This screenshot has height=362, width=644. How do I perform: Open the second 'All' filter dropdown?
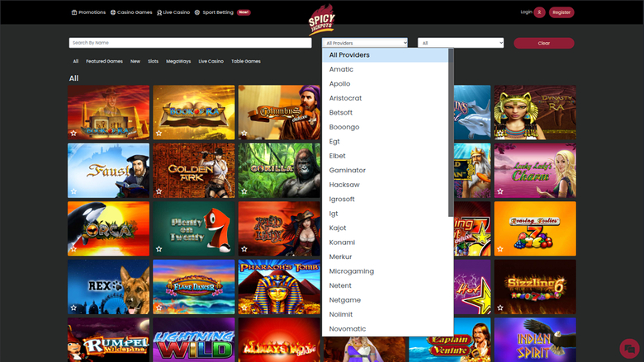click(x=461, y=43)
